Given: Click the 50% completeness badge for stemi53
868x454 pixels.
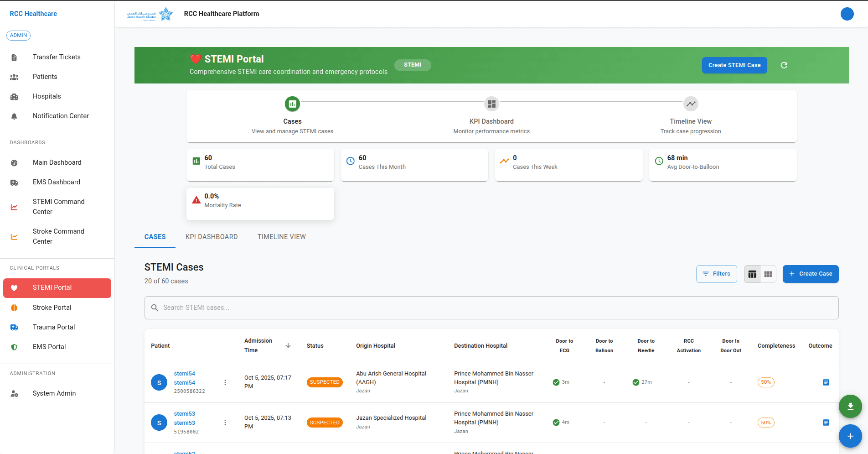Looking at the screenshot, I should [x=766, y=423].
